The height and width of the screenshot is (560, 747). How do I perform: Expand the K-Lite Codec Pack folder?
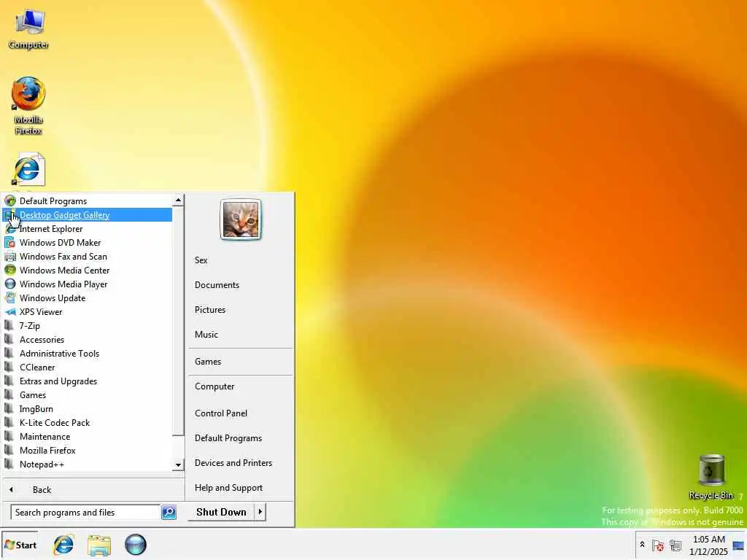[x=88, y=422]
